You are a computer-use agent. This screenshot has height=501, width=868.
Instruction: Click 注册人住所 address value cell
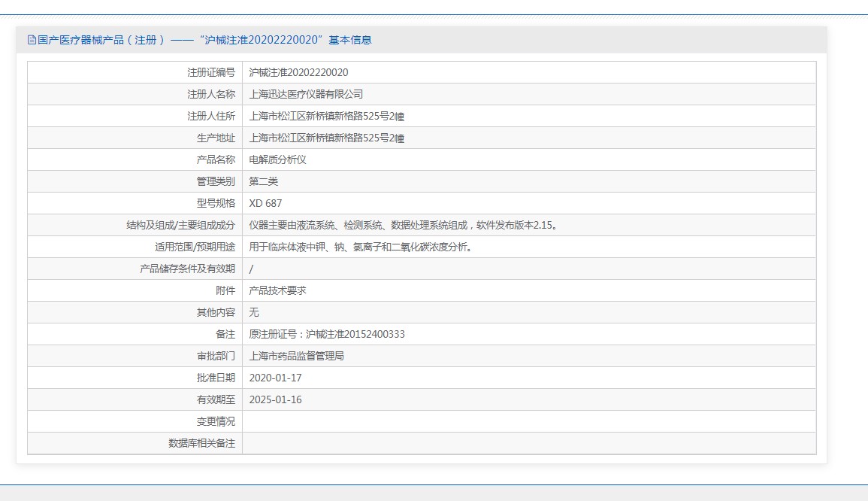[528, 116]
